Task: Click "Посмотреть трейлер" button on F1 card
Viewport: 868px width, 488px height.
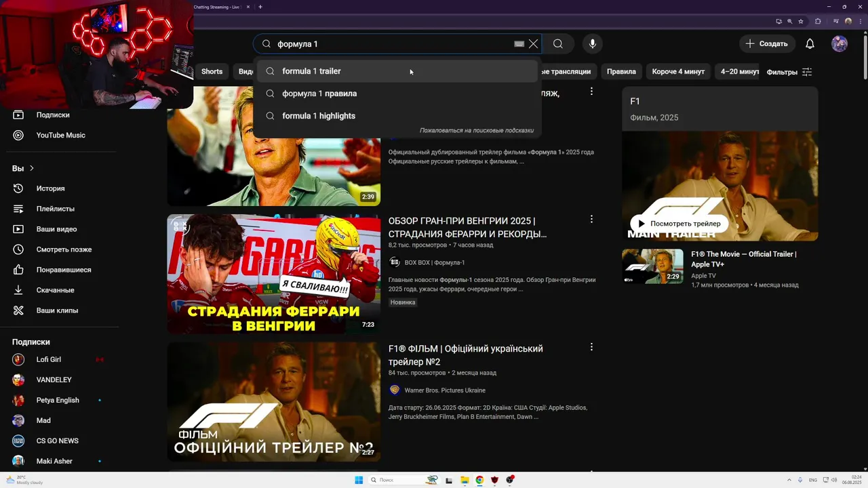Action: (679, 224)
